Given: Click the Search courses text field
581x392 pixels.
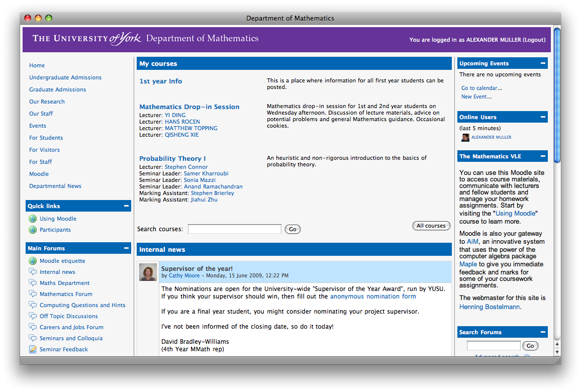Looking at the screenshot, I should click(235, 229).
